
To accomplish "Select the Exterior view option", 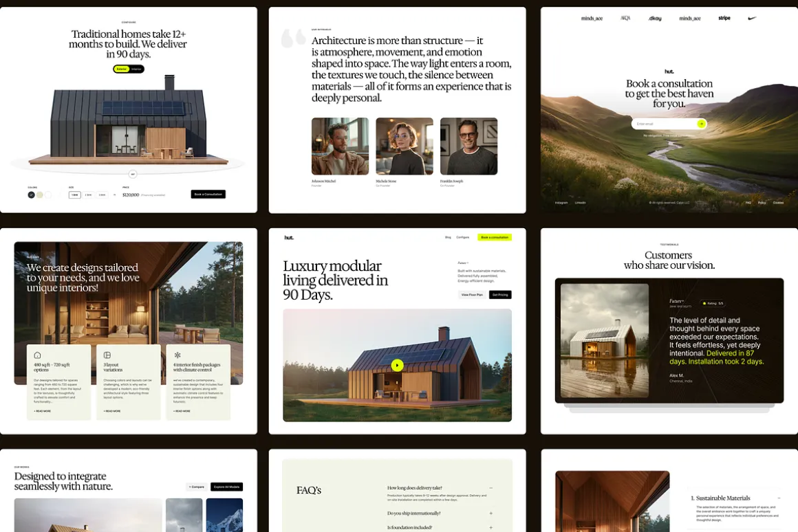I will (x=122, y=69).
